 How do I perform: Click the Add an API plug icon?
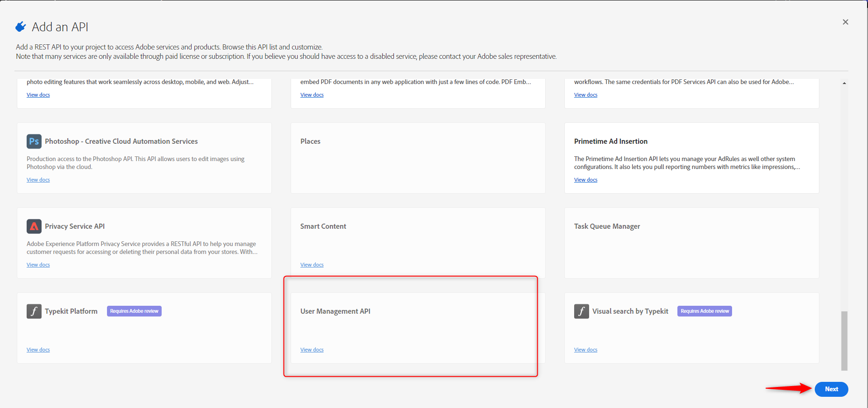[21, 27]
